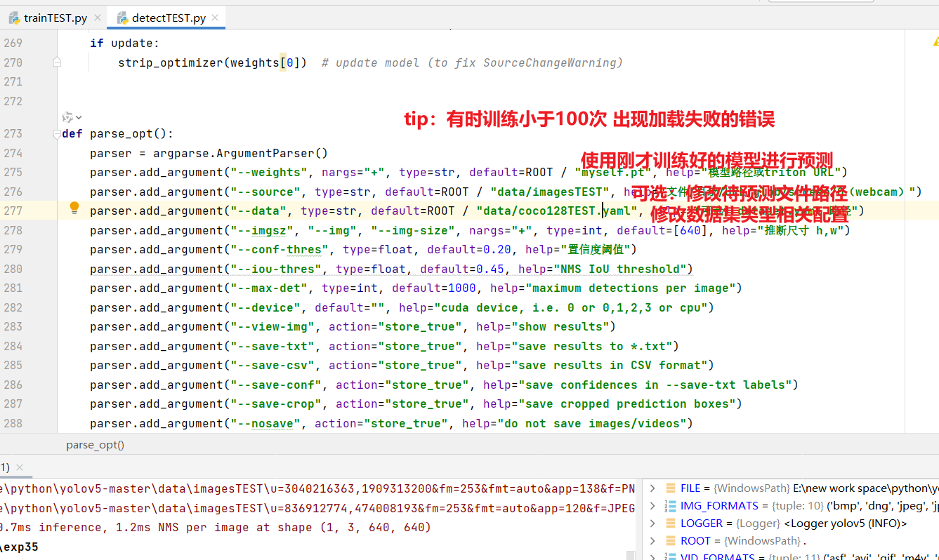
Task: Click the "--max-det" argument string
Action: 269,288
